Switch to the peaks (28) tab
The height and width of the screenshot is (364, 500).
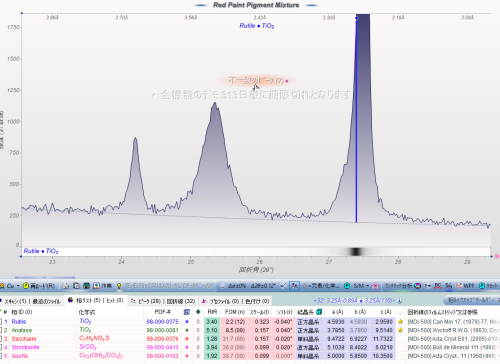143,301
